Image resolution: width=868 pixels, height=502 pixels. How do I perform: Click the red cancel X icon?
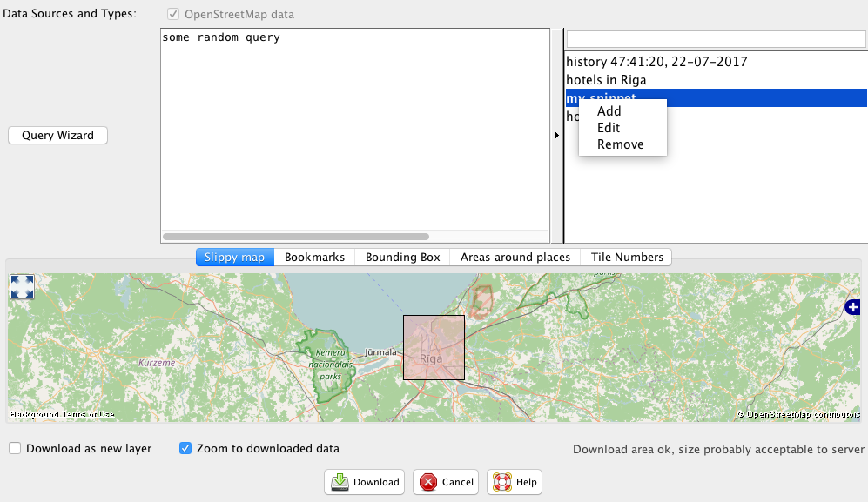[x=428, y=482]
